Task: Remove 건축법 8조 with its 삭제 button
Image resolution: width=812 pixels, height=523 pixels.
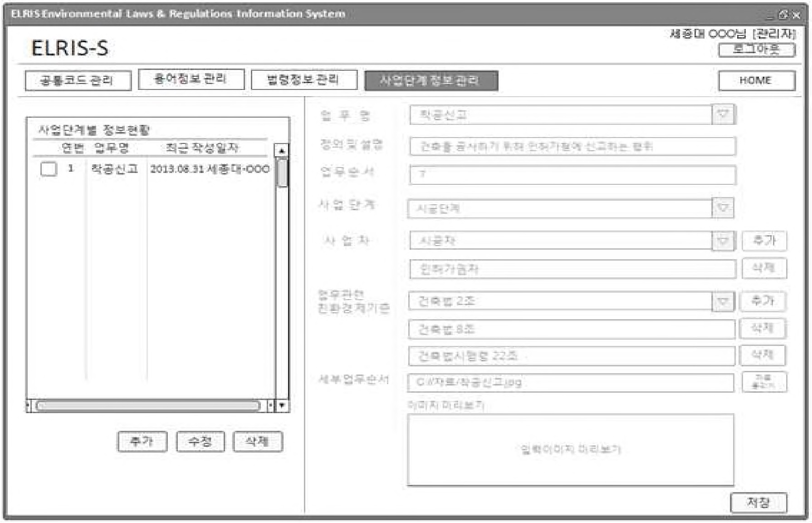Action: (x=763, y=328)
